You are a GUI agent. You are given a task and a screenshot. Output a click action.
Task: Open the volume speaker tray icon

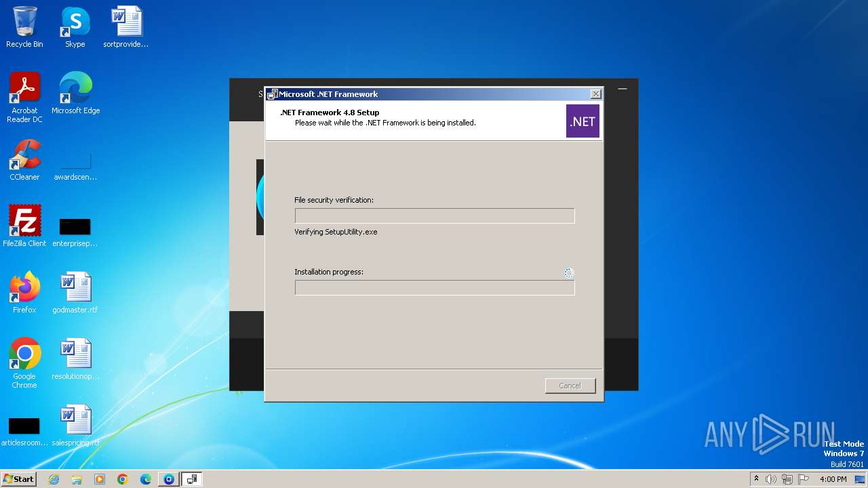771,479
